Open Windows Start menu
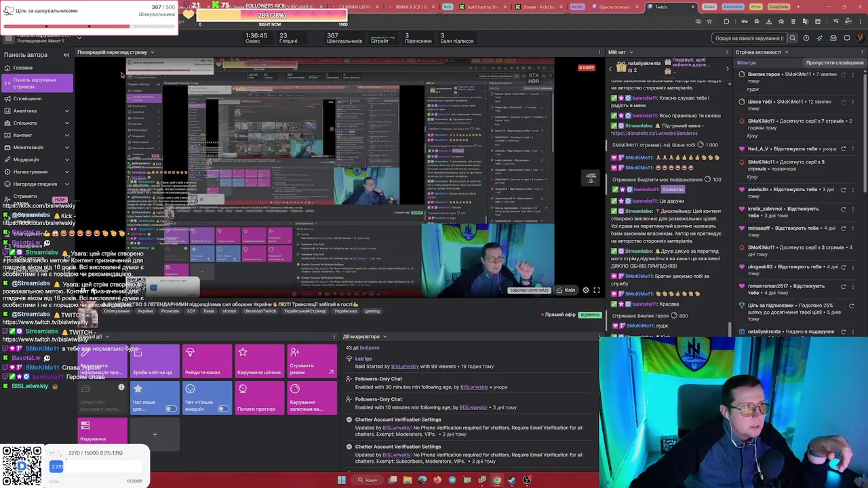 (342, 480)
